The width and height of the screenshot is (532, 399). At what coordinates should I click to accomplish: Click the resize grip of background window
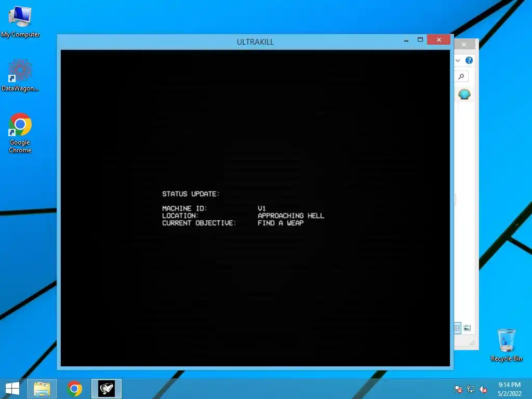(472, 343)
